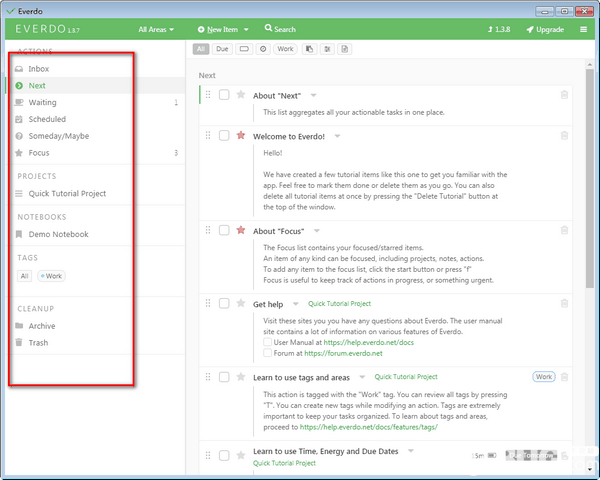The image size is (600, 480).
Task: Click the 1.3.8 update indicator
Action: tap(499, 29)
